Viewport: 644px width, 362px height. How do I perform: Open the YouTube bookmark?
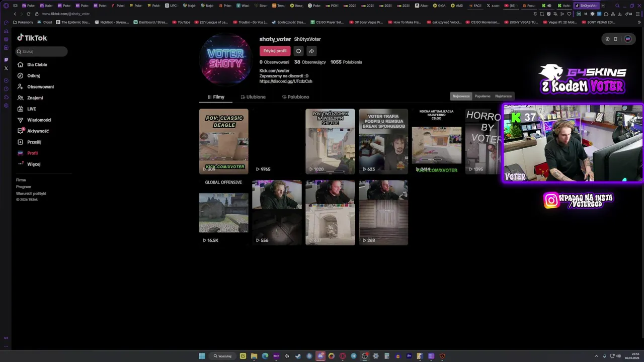click(x=181, y=22)
